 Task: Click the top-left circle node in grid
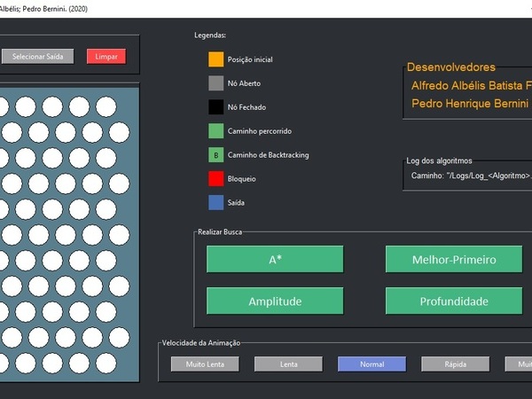pos(3,106)
